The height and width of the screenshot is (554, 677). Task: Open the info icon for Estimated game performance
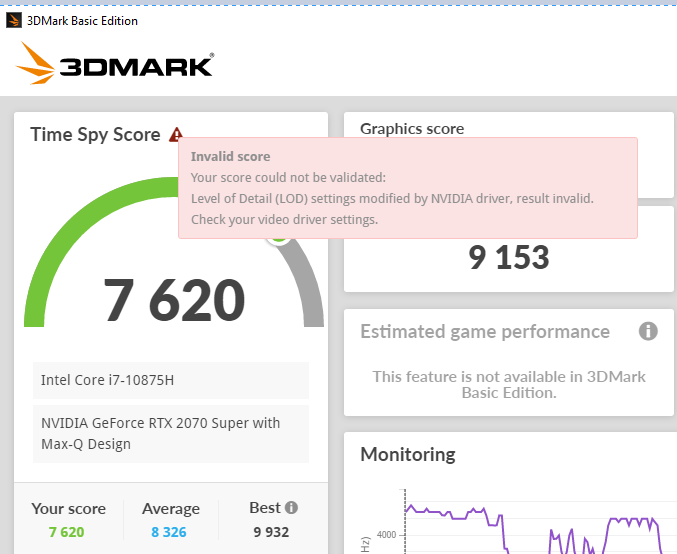648,331
